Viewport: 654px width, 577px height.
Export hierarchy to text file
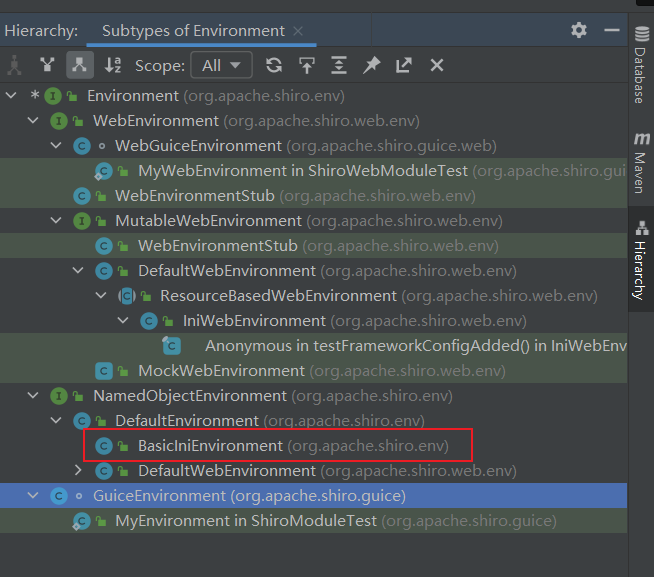(x=404, y=65)
